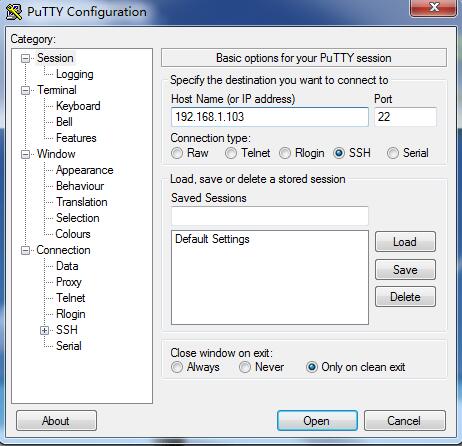Image resolution: width=462 pixels, height=446 pixels.
Task: Open the Logging settings category
Action: 75,74
